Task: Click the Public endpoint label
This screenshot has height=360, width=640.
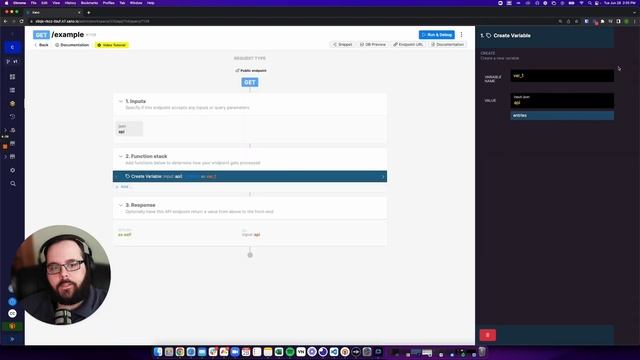Action: click(251, 71)
